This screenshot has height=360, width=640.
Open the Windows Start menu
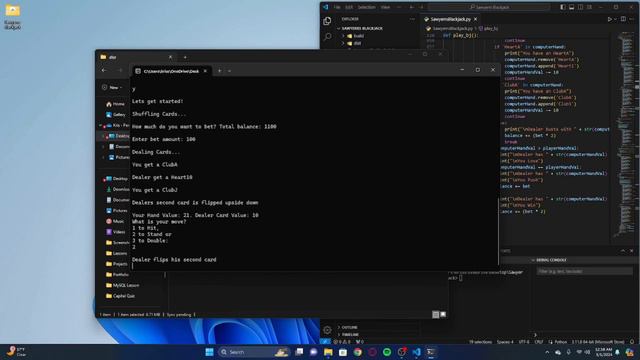pos(209,352)
